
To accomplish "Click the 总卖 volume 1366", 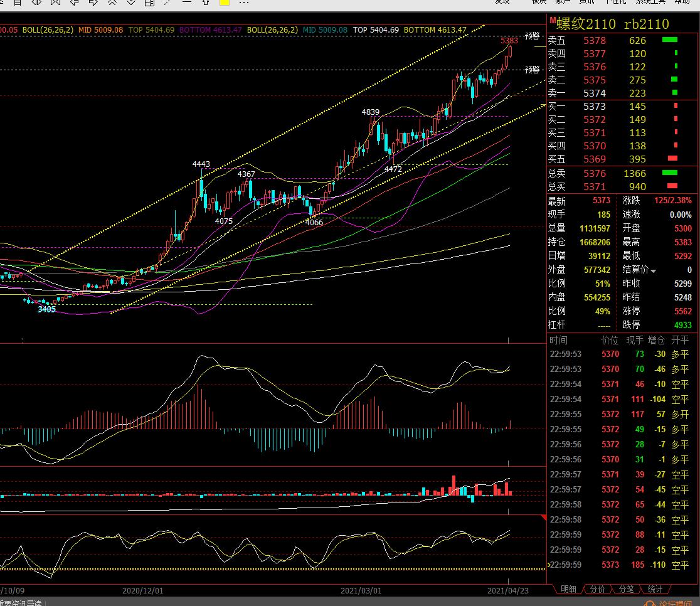I will (x=635, y=173).
